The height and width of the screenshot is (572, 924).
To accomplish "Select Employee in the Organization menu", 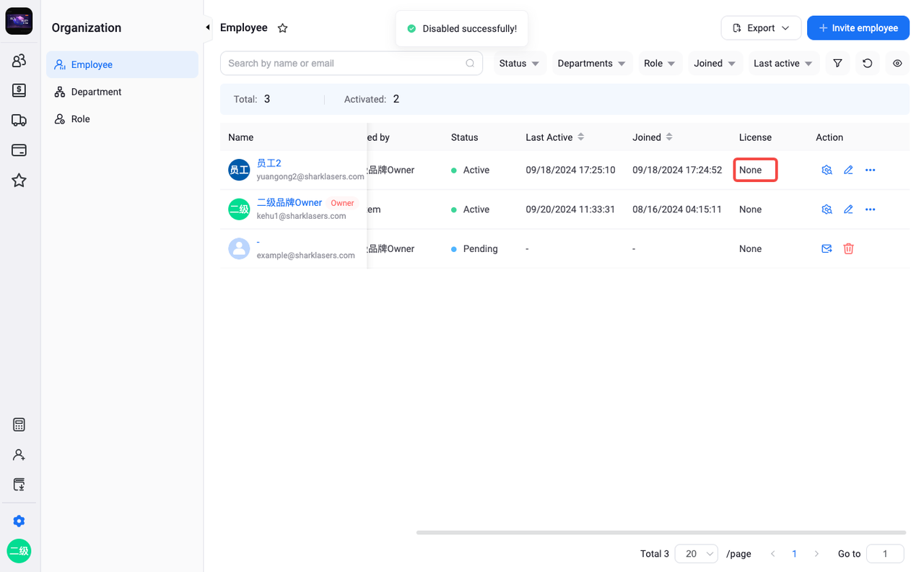I will [122, 64].
